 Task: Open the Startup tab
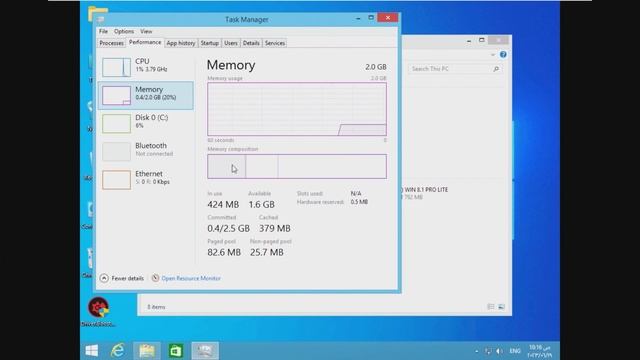coord(210,43)
